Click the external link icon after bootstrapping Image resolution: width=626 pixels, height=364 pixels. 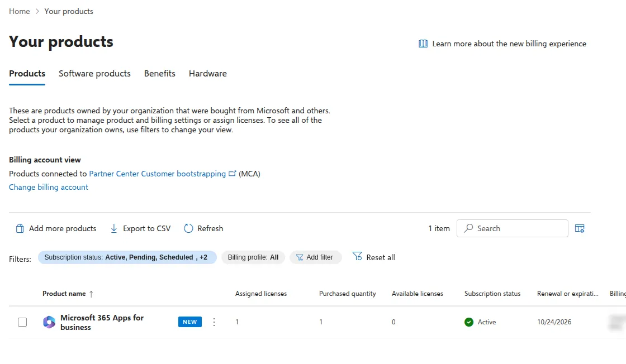233,174
